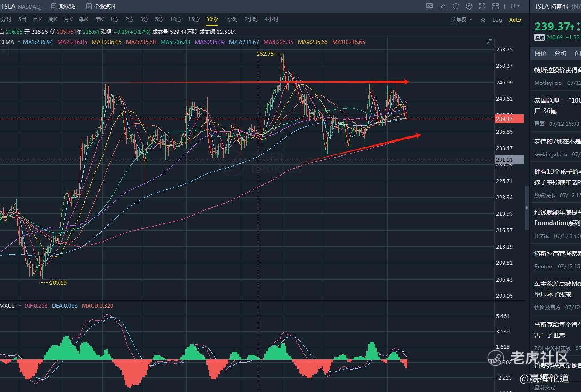Switch chart to 5分 interval
This screenshot has height=392, width=581.
point(159,19)
